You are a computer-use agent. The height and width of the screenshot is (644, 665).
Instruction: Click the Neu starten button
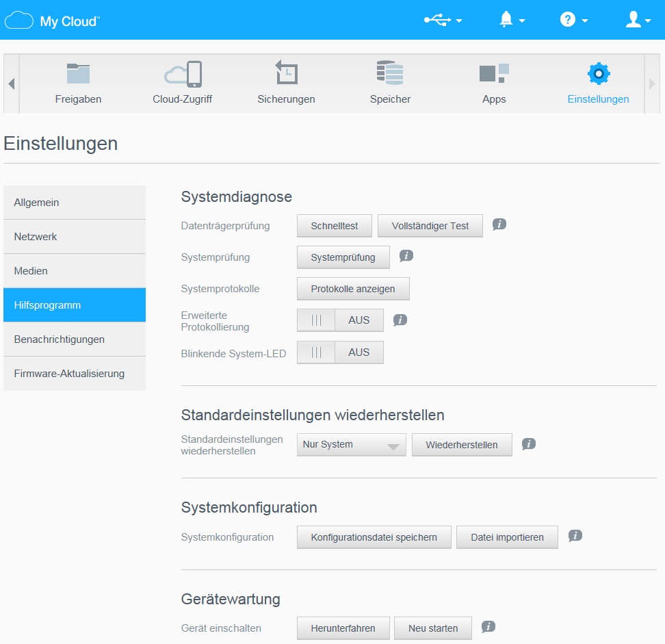(433, 628)
